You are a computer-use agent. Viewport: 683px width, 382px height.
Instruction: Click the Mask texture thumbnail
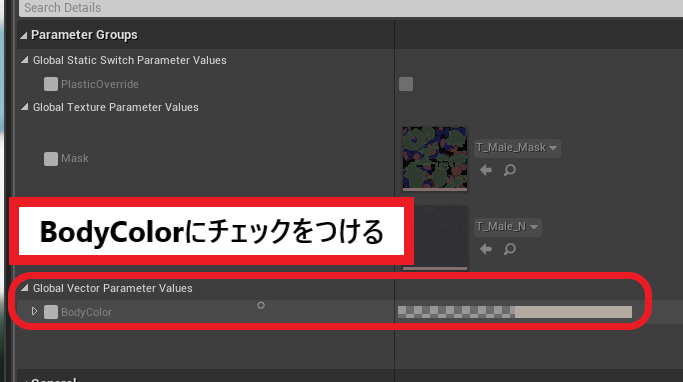click(435, 159)
